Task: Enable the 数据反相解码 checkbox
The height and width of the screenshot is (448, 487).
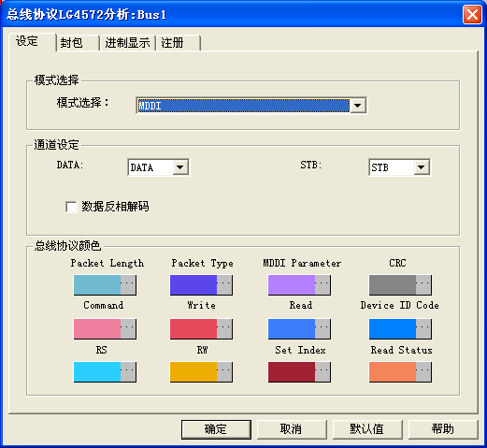Action: pyautogui.click(x=71, y=207)
